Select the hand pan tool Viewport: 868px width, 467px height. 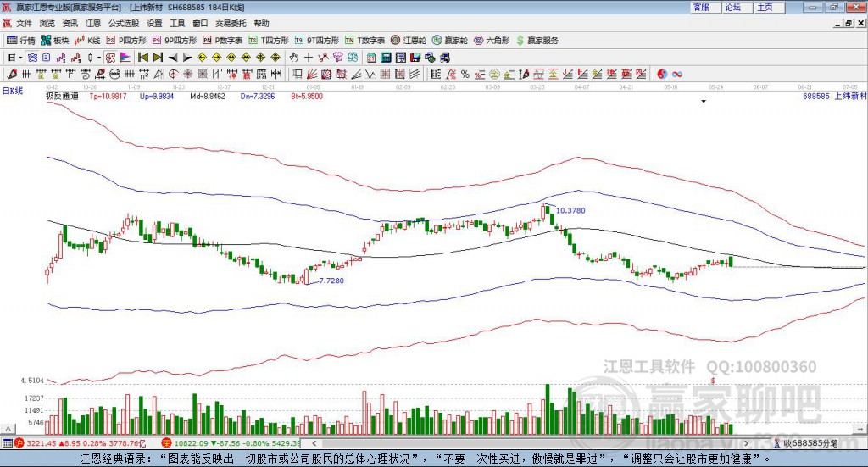click(x=294, y=58)
